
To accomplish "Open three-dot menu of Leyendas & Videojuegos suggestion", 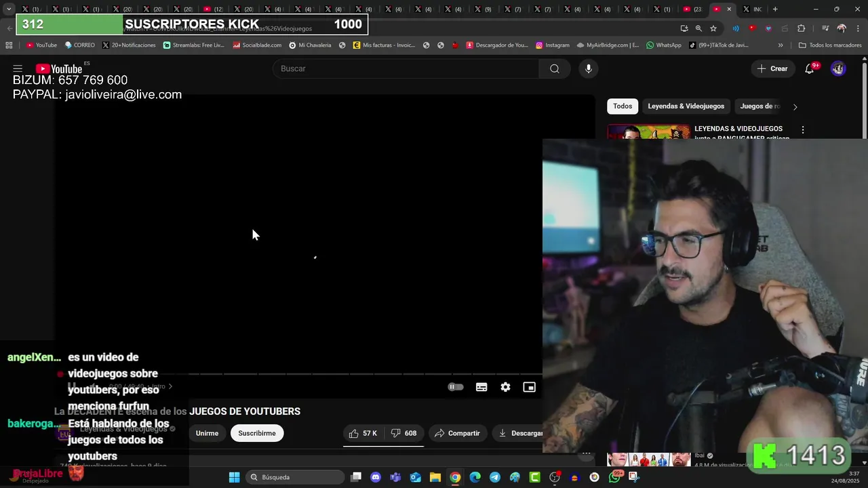I will (x=803, y=129).
